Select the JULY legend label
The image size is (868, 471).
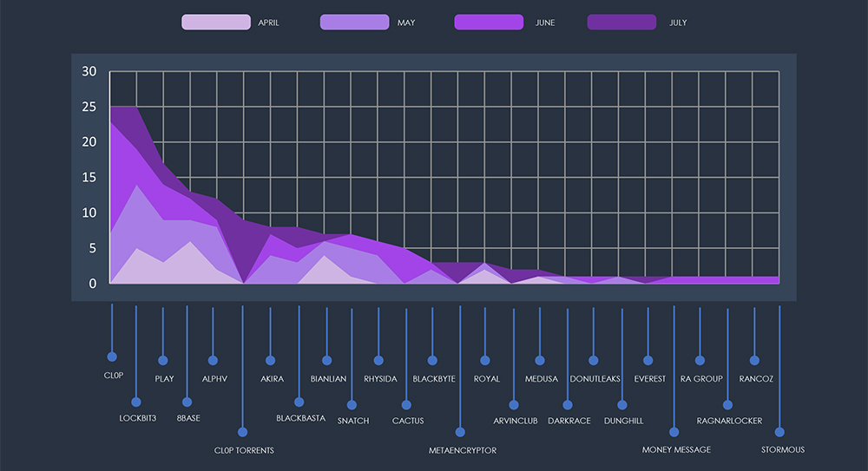678,23
